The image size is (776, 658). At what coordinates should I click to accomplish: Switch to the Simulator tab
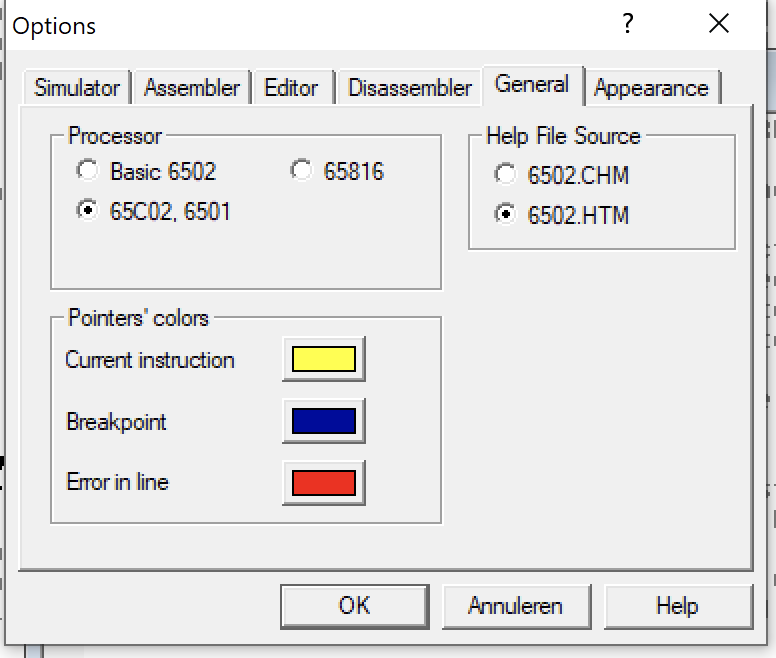click(77, 88)
